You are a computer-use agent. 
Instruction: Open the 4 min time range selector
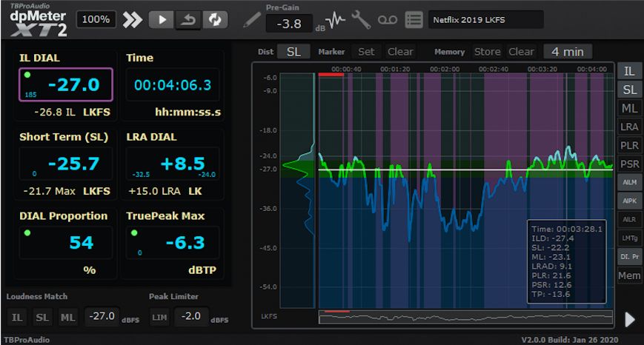(x=568, y=52)
